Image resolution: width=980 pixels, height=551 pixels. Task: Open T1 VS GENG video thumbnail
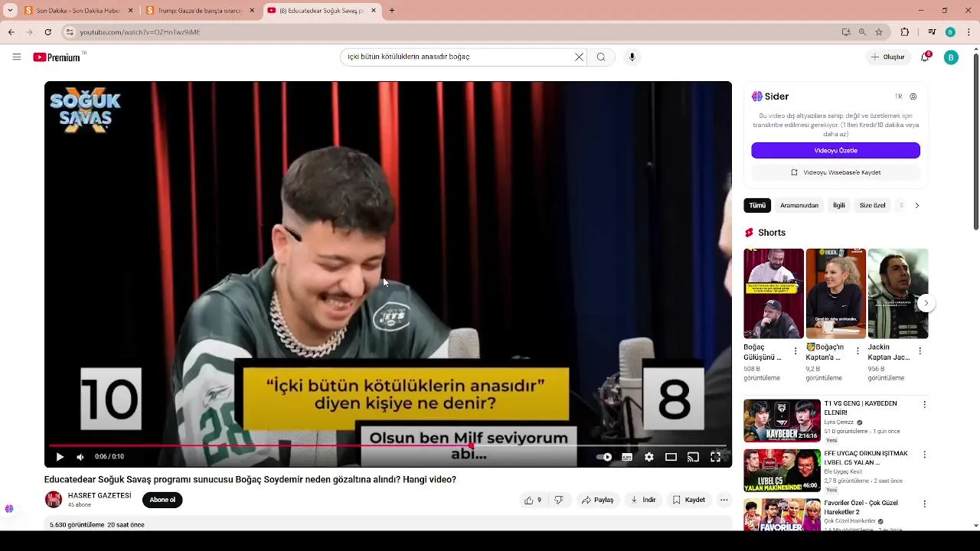(x=782, y=421)
